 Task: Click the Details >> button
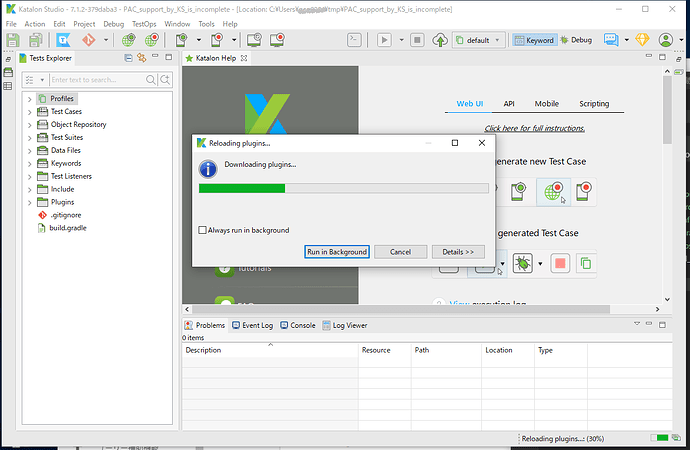pyautogui.click(x=458, y=252)
